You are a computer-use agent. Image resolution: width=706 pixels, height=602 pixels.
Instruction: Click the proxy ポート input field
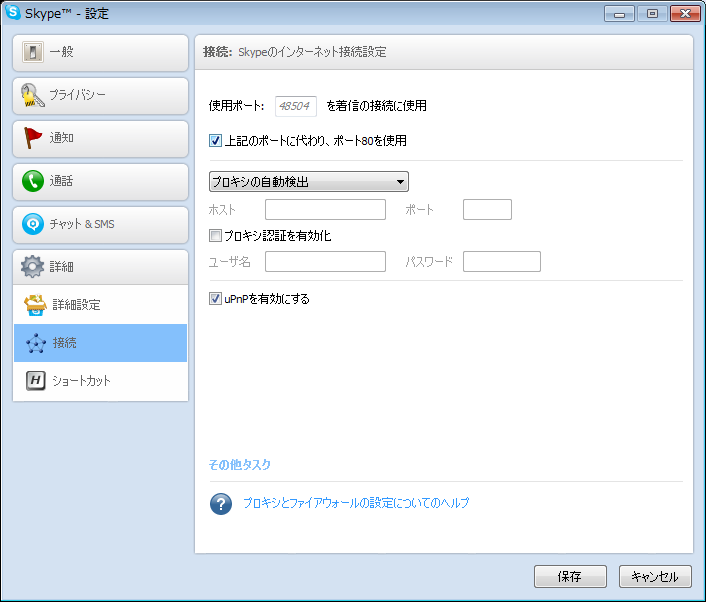click(x=487, y=209)
